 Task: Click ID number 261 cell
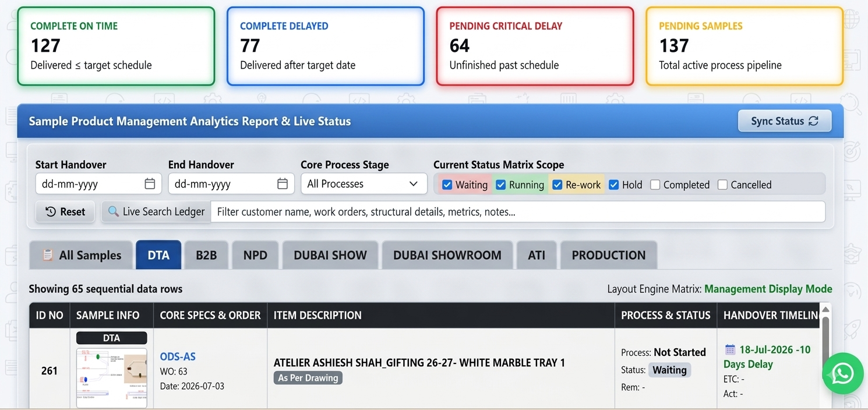click(50, 370)
